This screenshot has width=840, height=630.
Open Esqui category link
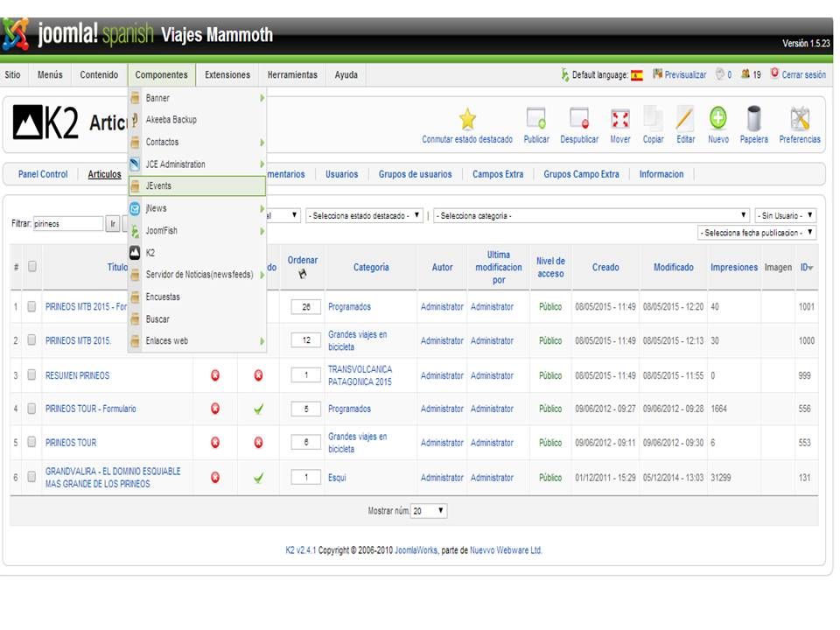pyautogui.click(x=337, y=478)
